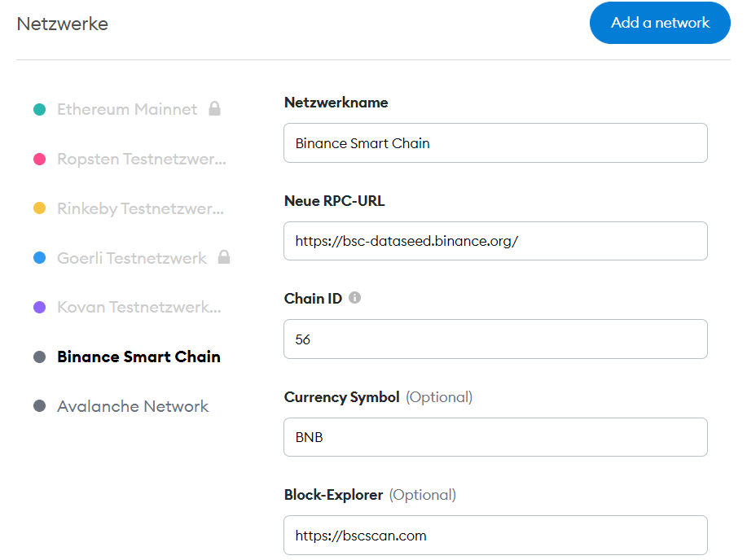Click the Currency Symbol field with BNB
Screen dimensions: 747x560
pos(495,437)
